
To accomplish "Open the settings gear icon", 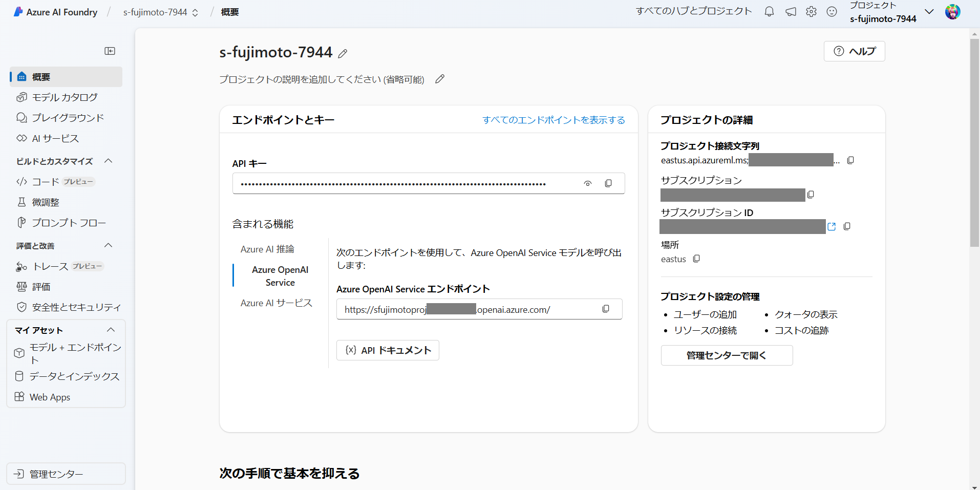I will pyautogui.click(x=811, y=12).
